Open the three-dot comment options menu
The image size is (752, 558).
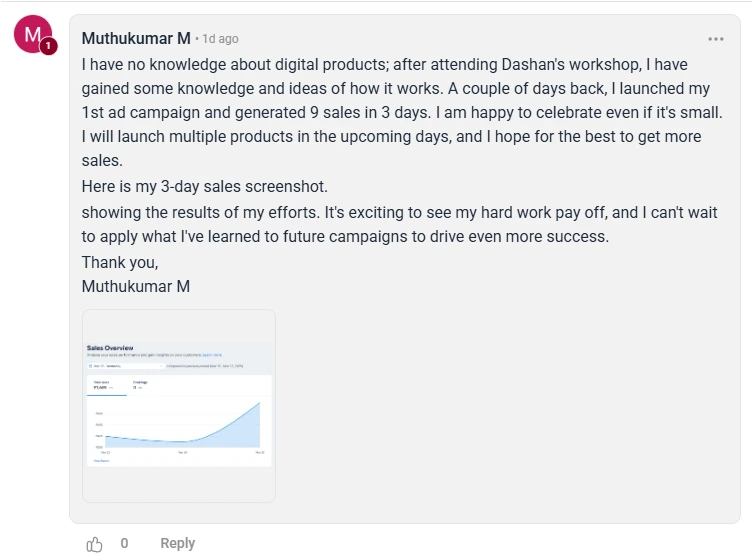[716, 39]
